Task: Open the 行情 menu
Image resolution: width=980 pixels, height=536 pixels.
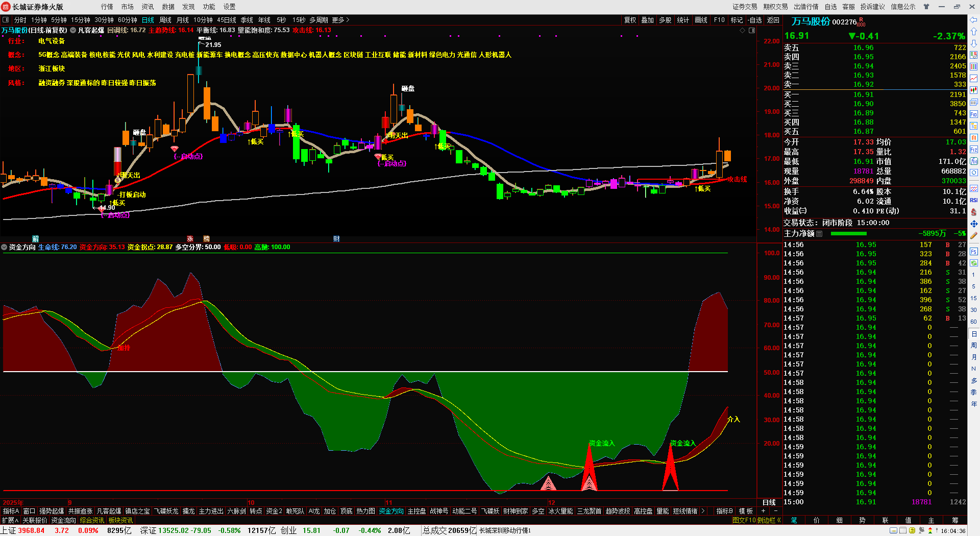Action: point(107,7)
